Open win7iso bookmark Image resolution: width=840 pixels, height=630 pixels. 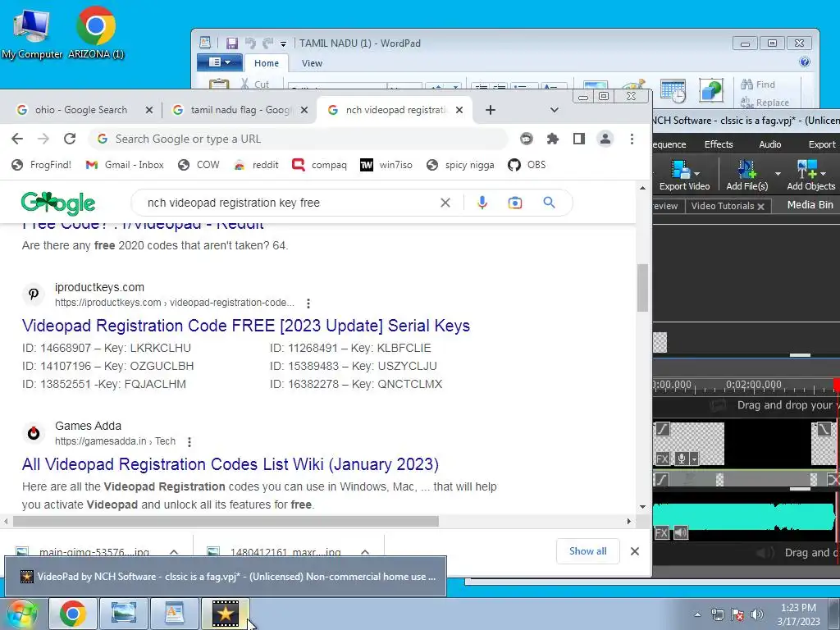pyautogui.click(x=386, y=164)
